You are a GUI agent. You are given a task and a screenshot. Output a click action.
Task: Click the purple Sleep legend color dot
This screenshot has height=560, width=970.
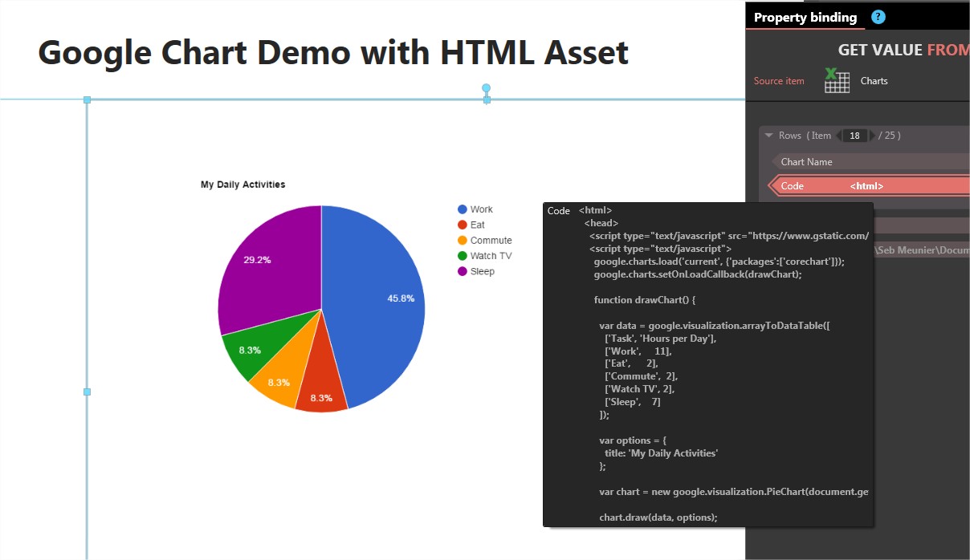[x=463, y=271]
